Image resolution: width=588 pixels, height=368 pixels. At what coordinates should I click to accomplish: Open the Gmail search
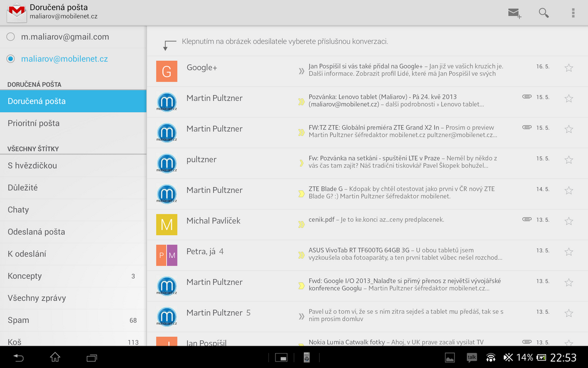(543, 13)
